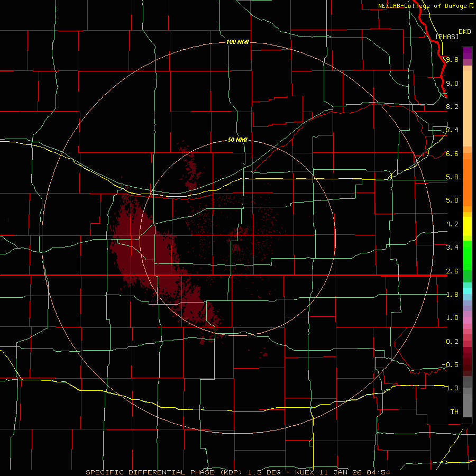Image resolution: width=476 pixels, height=476 pixels.
Task: Select the -1.3 value on legend
Action: 450,388
